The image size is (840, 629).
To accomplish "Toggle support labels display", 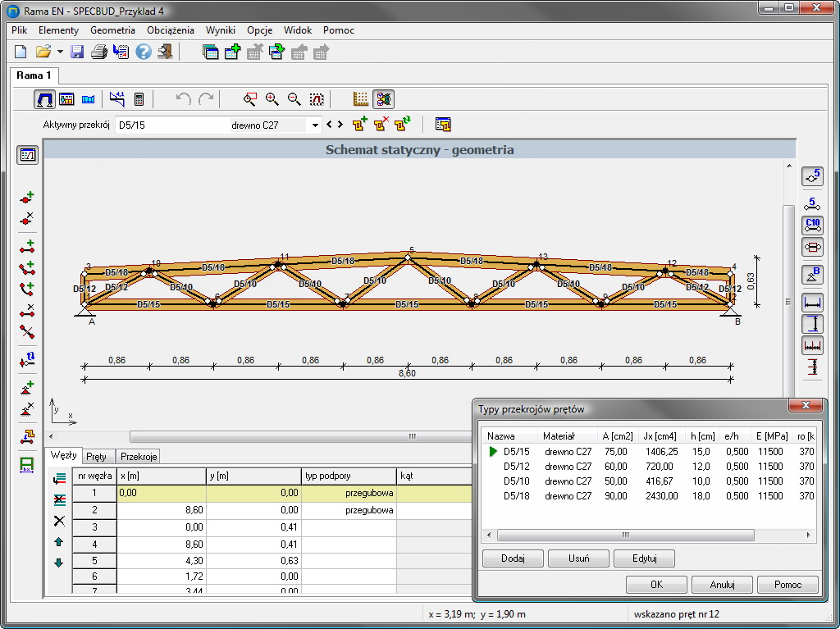I will click(812, 275).
